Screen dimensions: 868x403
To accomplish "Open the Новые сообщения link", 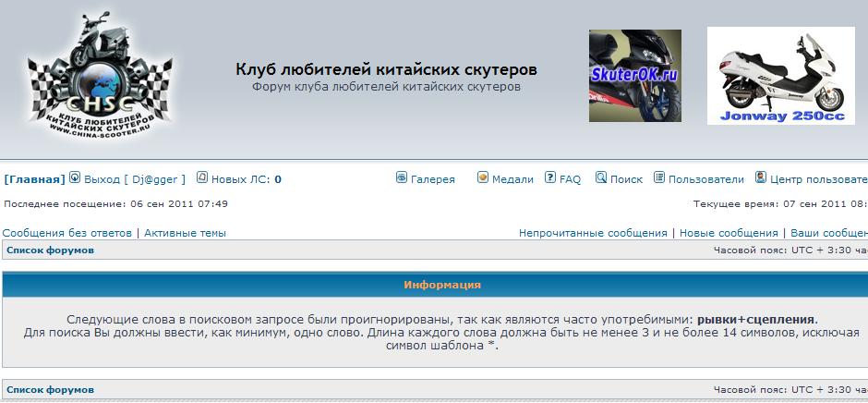I will (x=729, y=233).
